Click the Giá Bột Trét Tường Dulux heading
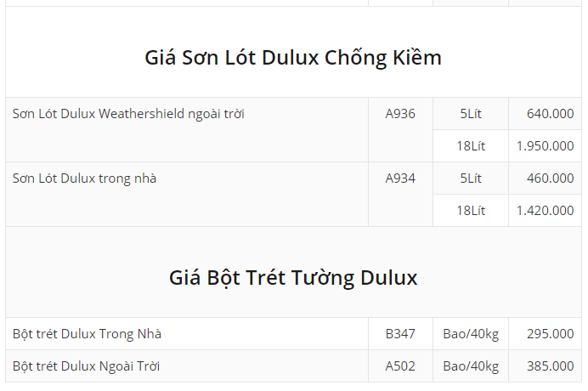Screen dimensions: 588x391 point(293,278)
